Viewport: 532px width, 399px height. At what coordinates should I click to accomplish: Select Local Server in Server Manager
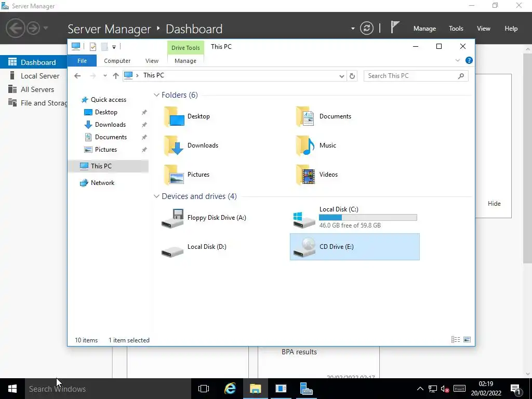[x=34, y=76]
